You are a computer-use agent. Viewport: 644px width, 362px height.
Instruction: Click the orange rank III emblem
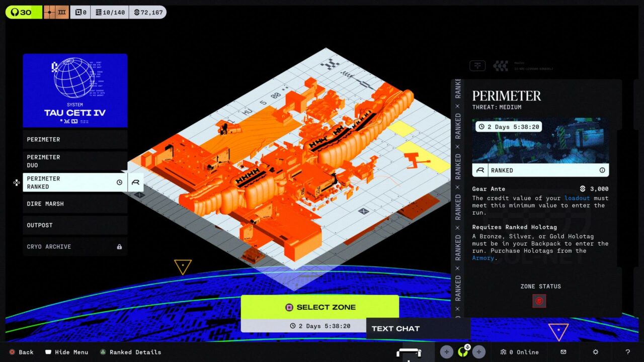coord(56,12)
